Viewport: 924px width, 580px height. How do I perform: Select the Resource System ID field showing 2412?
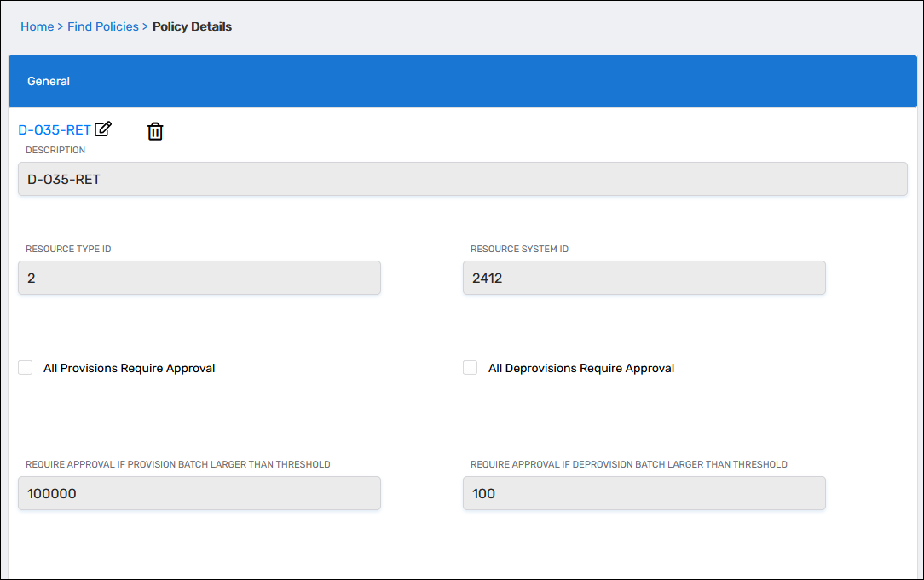644,278
